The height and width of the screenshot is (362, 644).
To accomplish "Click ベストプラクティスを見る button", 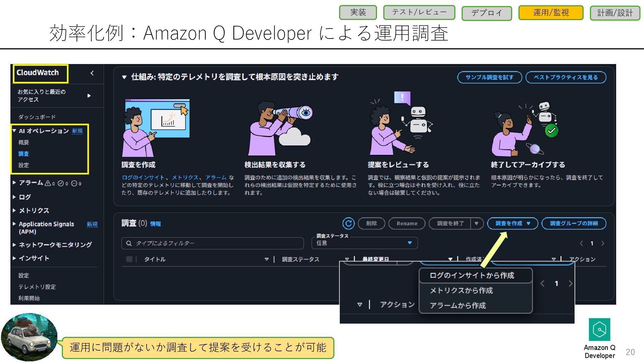I will 566,77.
